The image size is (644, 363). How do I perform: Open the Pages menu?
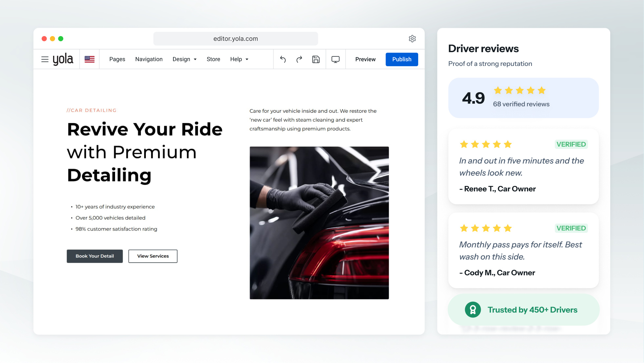tap(117, 59)
